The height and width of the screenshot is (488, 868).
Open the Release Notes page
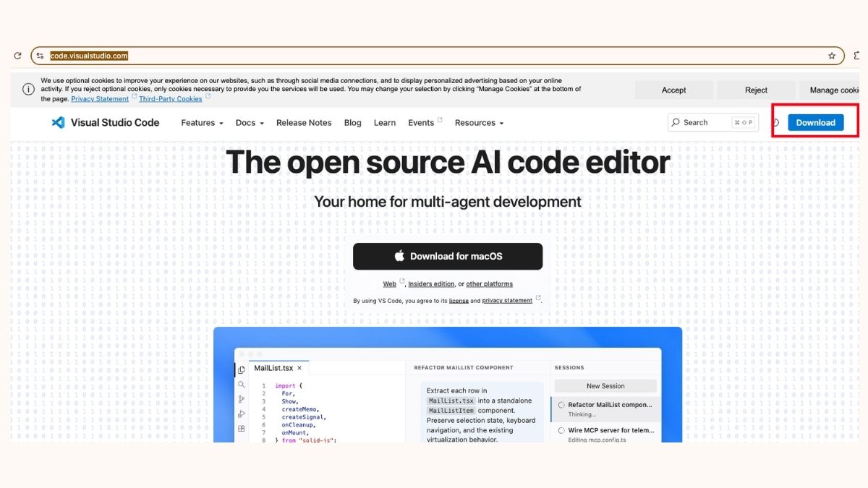[x=304, y=123]
